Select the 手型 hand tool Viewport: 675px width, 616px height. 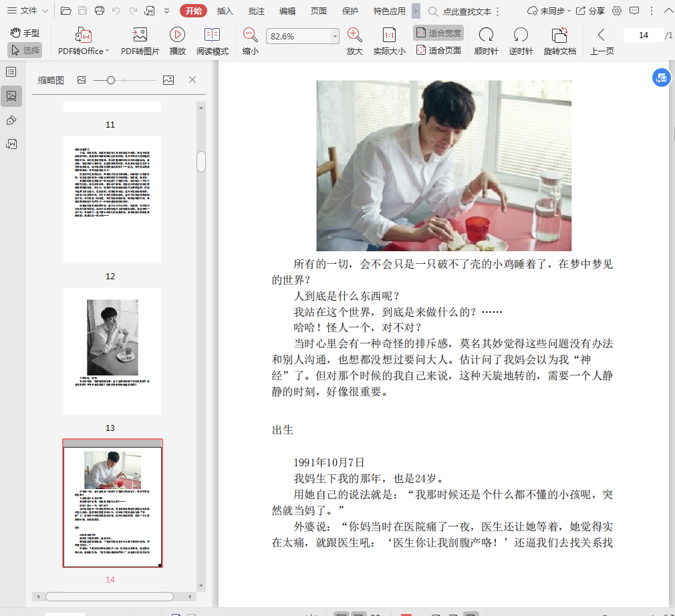(x=25, y=33)
